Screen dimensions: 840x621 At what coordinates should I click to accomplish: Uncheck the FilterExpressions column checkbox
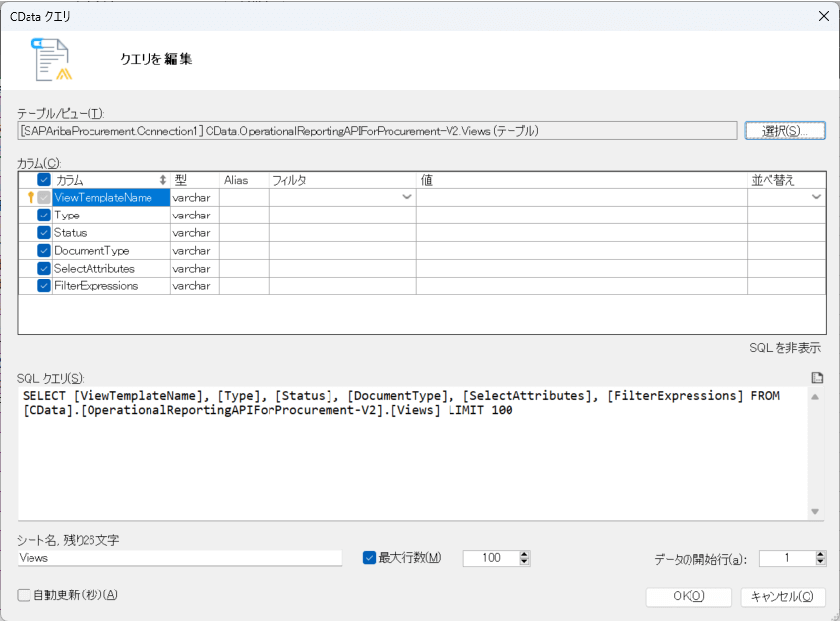[x=44, y=285]
